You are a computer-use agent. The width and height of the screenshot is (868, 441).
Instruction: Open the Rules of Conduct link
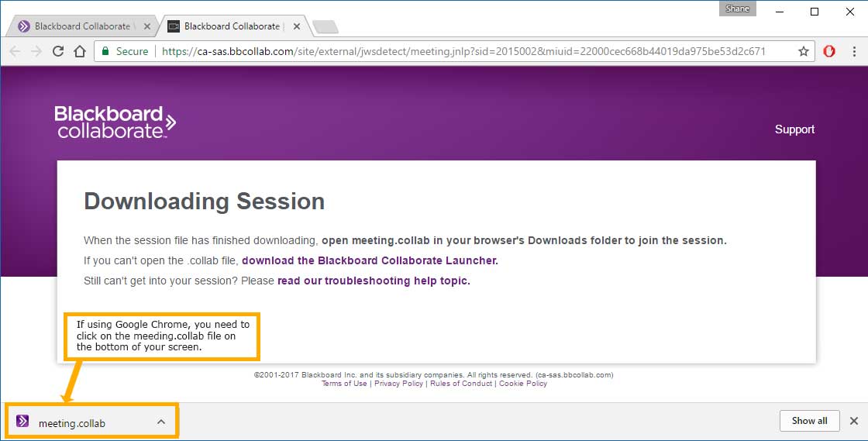461,384
